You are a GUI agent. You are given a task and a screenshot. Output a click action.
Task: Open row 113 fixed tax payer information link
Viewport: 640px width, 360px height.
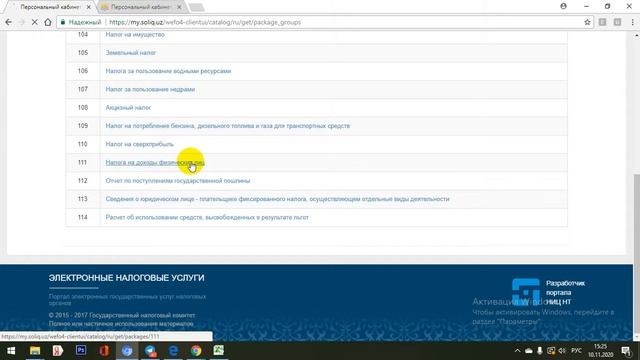point(278,199)
